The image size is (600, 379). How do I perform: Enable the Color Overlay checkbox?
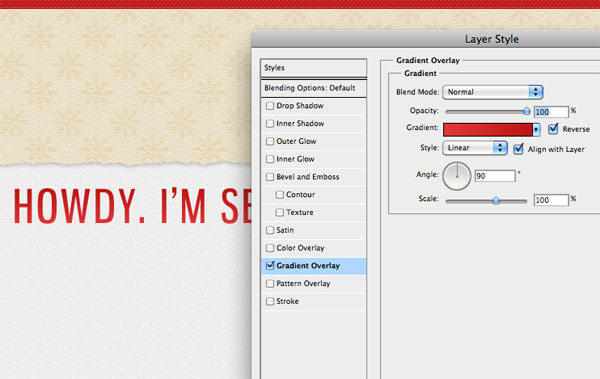[270, 248]
